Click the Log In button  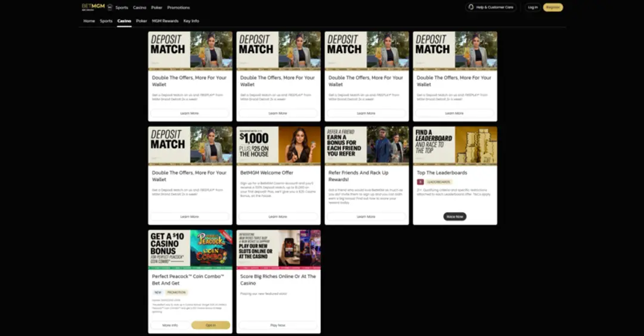pyautogui.click(x=532, y=7)
